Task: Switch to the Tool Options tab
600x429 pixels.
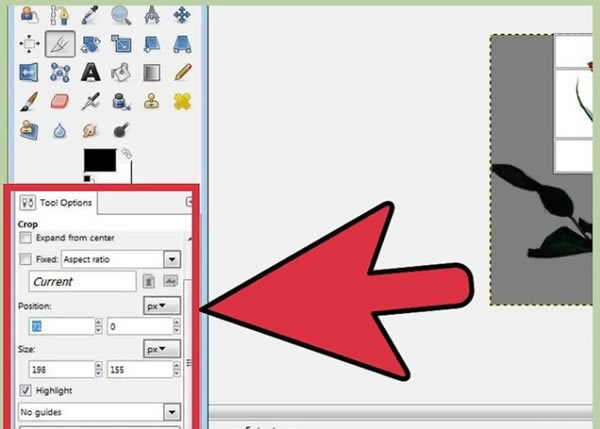Action: pos(57,202)
